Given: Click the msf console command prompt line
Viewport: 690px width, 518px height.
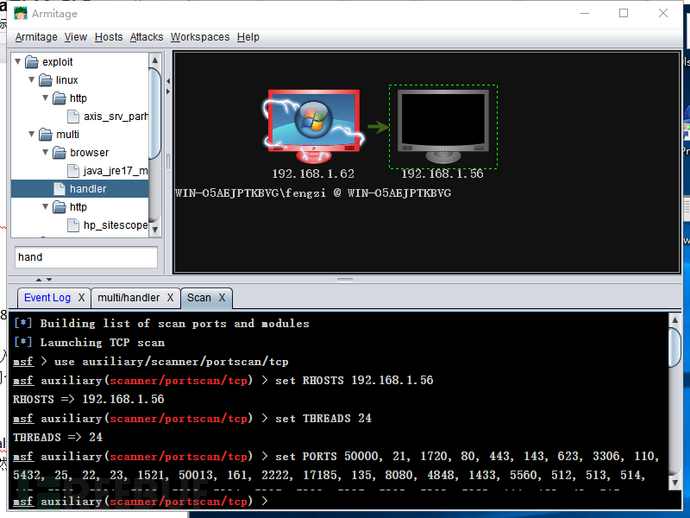Looking at the screenshot, I should coord(345,501).
